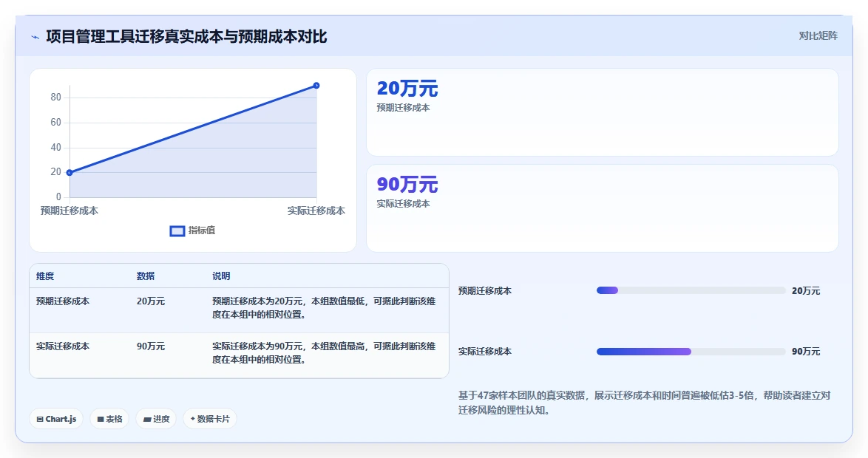The height and width of the screenshot is (458, 868).
Task: Click the 预期迁移成本 x-axis label under chart
Action: [x=69, y=211]
